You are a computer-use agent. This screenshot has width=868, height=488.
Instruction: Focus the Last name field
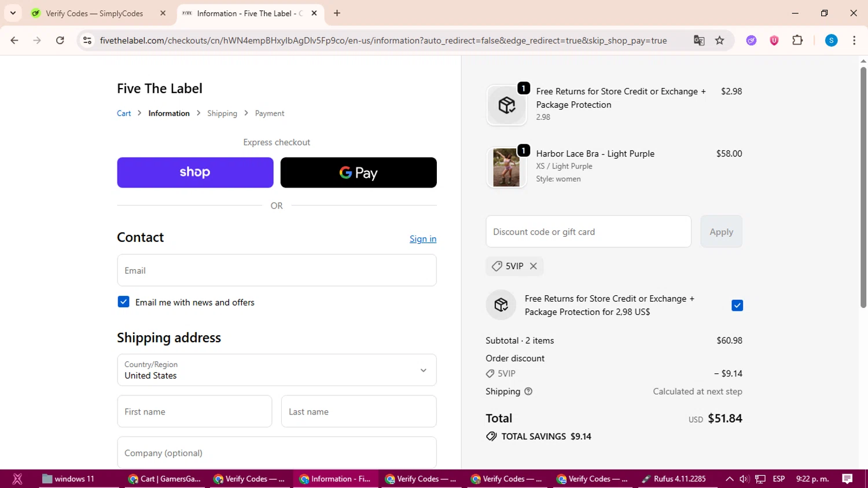coord(359,412)
